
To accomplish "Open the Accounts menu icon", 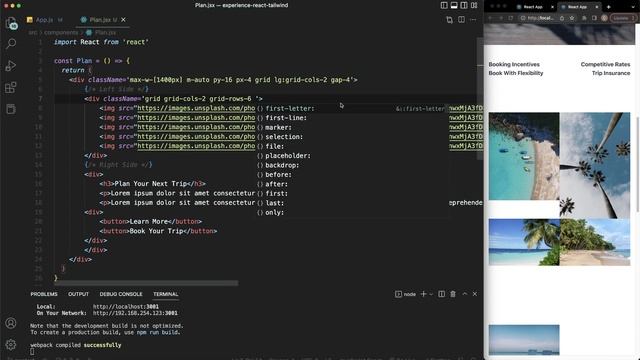I will coord(11,323).
